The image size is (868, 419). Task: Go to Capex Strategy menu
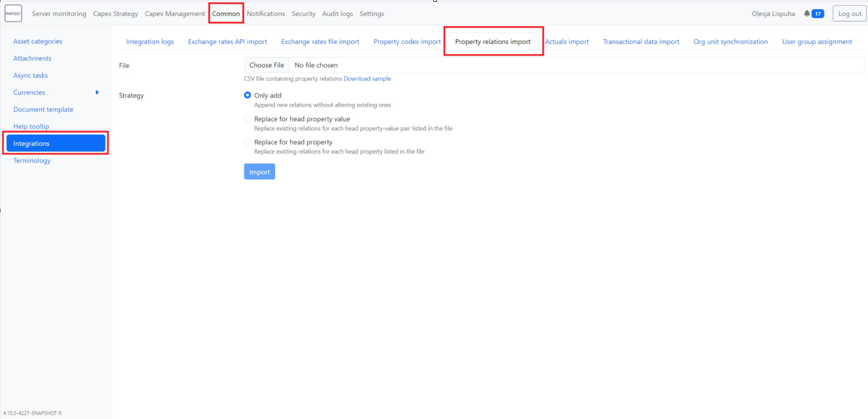pos(115,14)
